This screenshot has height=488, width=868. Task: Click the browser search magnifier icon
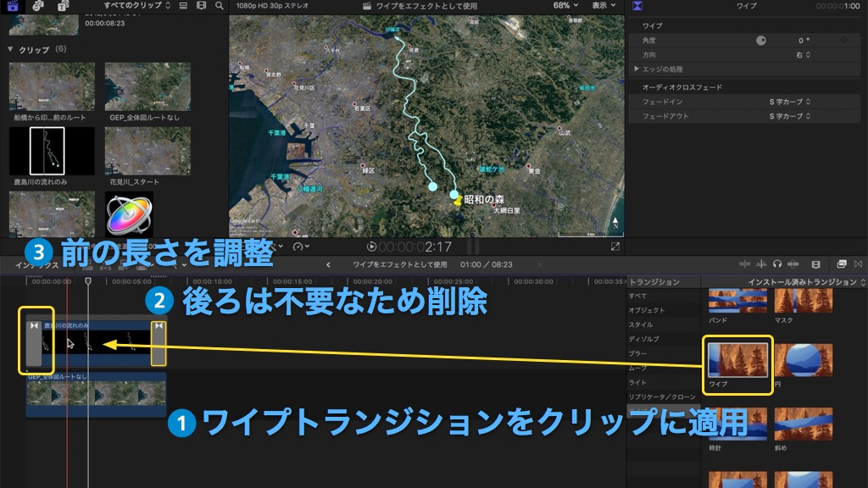point(220,6)
